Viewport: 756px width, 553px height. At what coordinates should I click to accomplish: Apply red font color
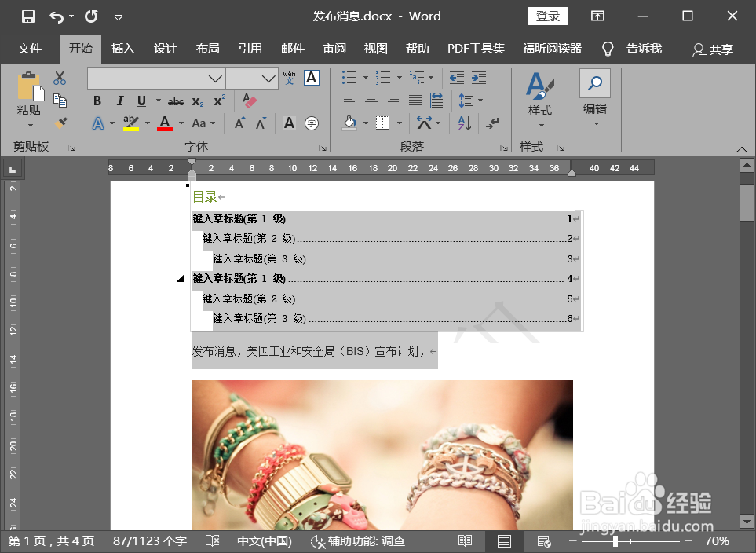point(165,123)
